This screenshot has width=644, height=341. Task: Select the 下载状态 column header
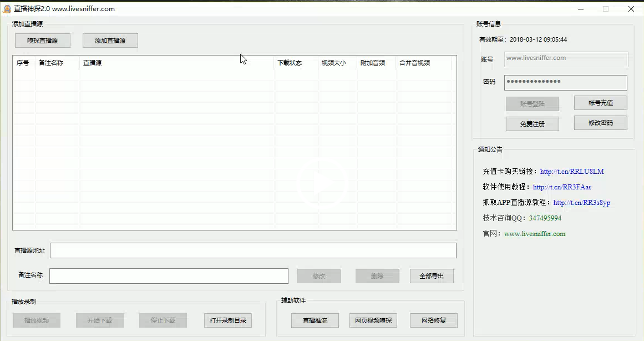click(x=296, y=63)
